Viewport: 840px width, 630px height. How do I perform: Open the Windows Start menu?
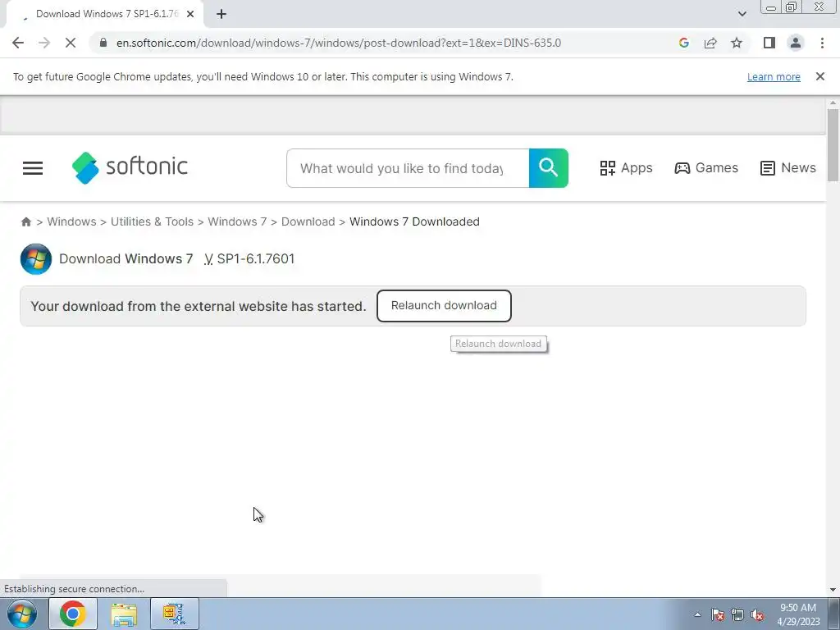[x=22, y=614]
